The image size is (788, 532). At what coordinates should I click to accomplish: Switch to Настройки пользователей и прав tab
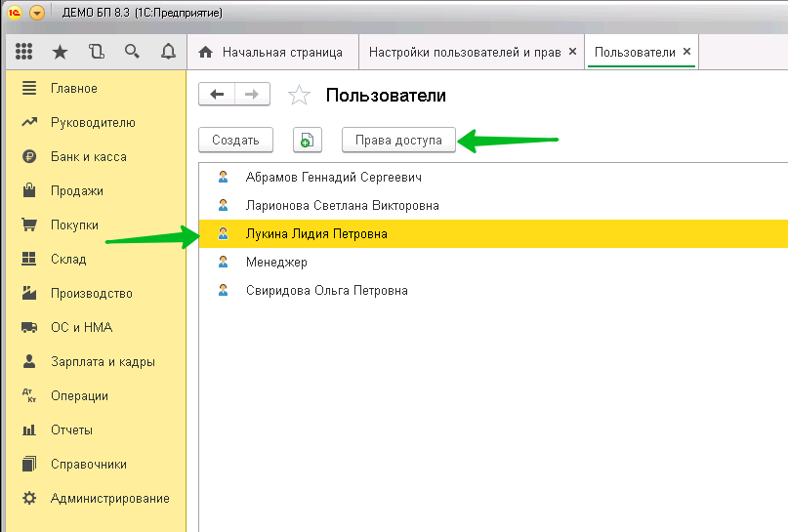click(464, 52)
